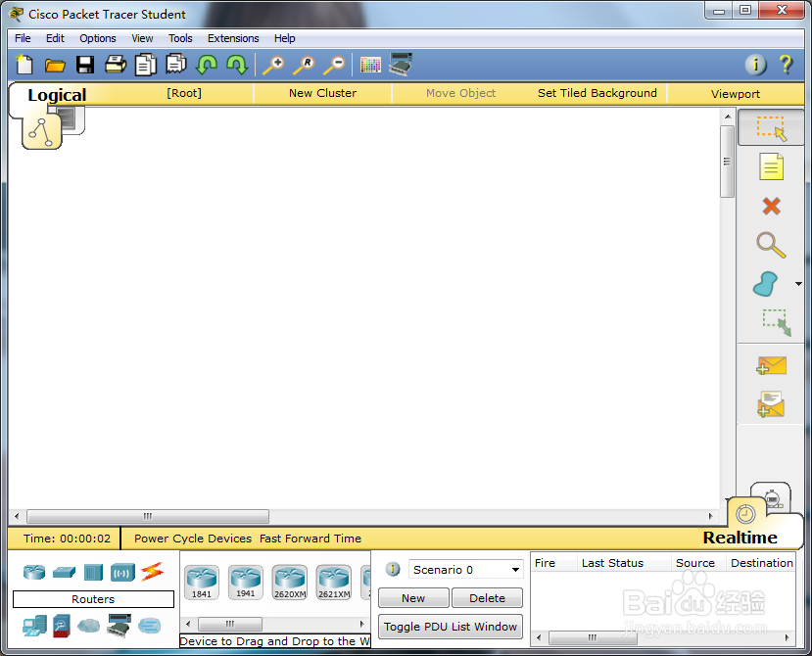Viewport: 812px width, 656px height.
Task: Choose the Place Note tool
Action: 771,166
